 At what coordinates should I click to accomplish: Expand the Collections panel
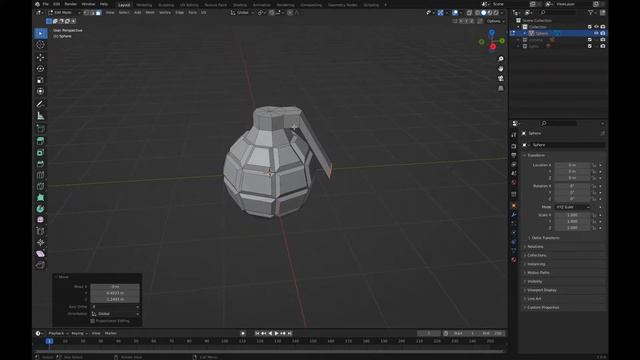pyautogui.click(x=536, y=255)
